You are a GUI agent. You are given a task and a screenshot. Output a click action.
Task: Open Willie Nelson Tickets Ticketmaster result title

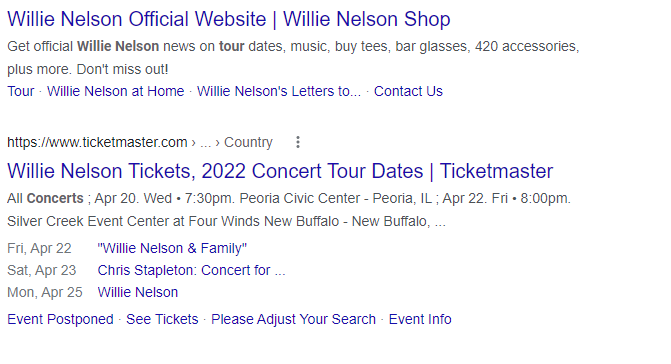pos(280,171)
